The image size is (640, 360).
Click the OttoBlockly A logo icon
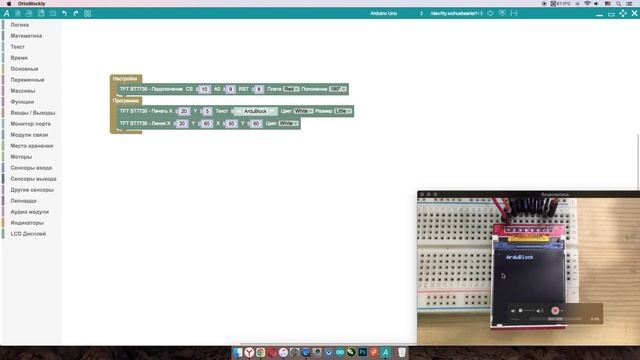7,13
